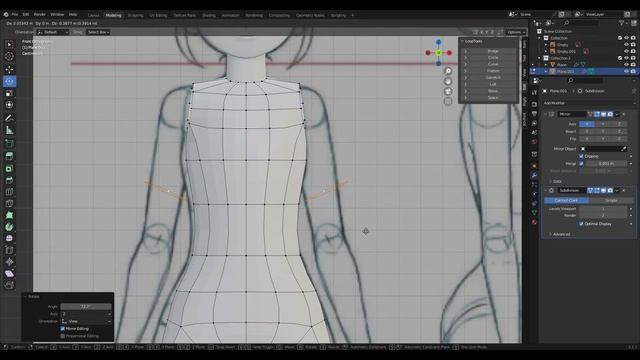Select the Extrude Region tool
The width and height of the screenshot is (640, 360).
pyautogui.click(x=9, y=156)
